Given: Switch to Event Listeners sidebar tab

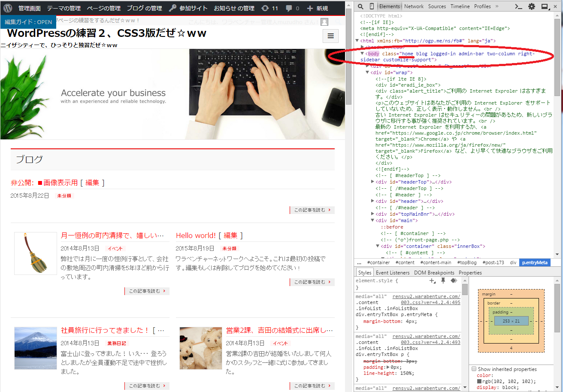Looking at the screenshot, I should (x=393, y=273).
